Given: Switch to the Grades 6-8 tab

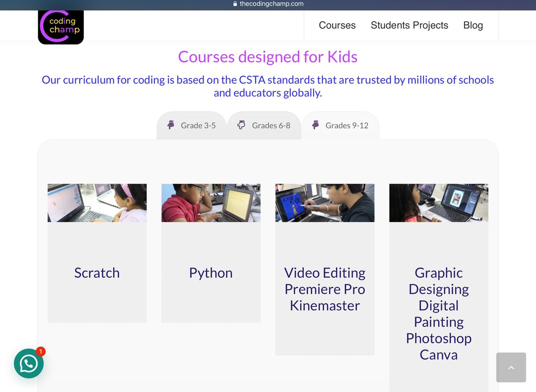Looking at the screenshot, I should click(x=264, y=125).
